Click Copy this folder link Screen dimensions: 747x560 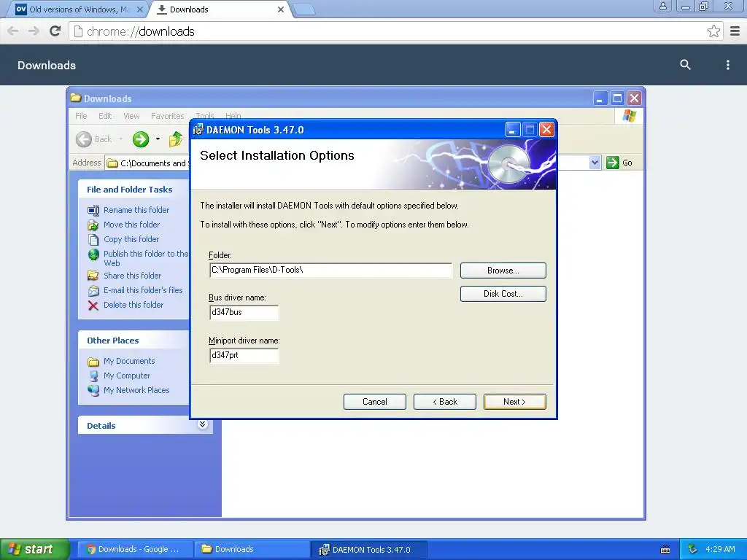coord(131,239)
